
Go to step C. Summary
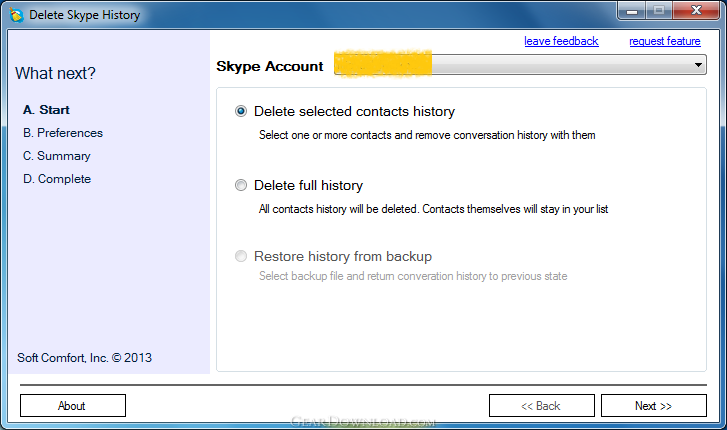point(57,156)
